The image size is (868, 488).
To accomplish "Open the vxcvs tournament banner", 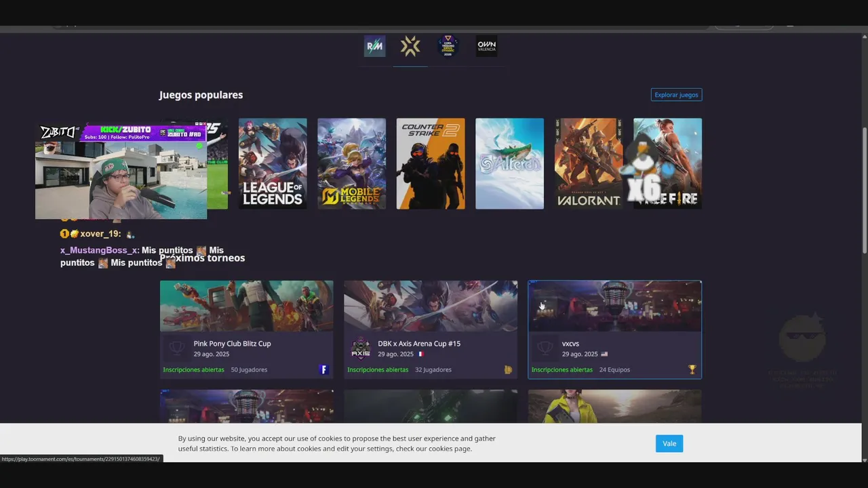I will (614, 306).
